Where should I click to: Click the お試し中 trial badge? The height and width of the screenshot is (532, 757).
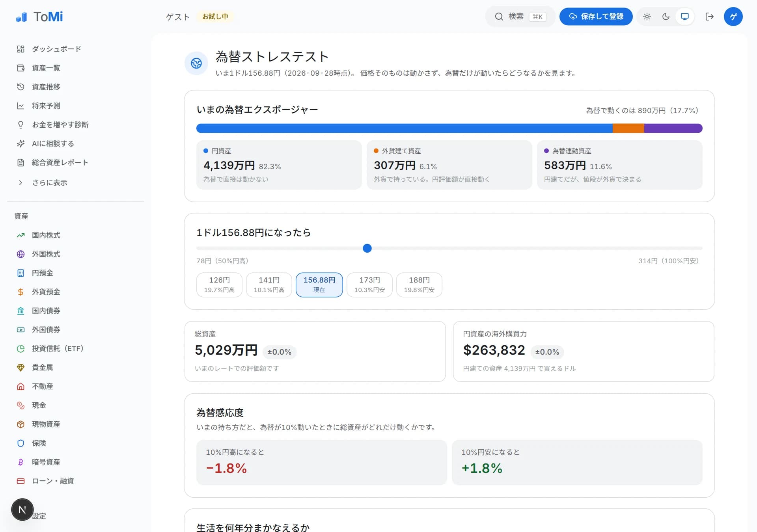click(215, 17)
